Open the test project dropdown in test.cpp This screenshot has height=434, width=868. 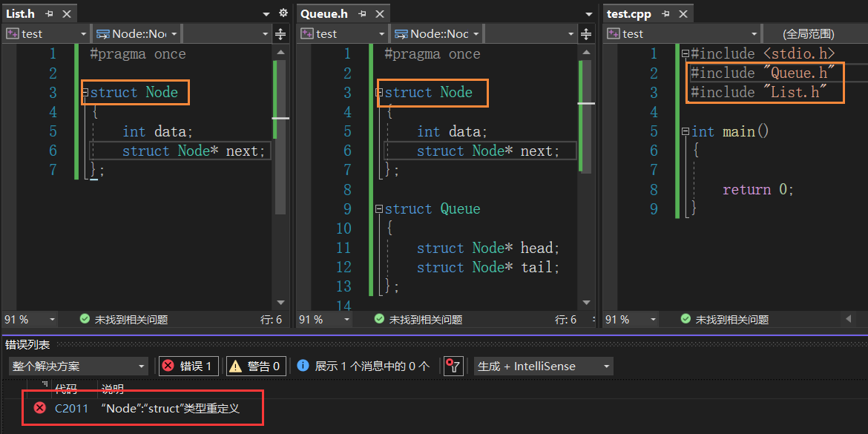coord(682,34)
